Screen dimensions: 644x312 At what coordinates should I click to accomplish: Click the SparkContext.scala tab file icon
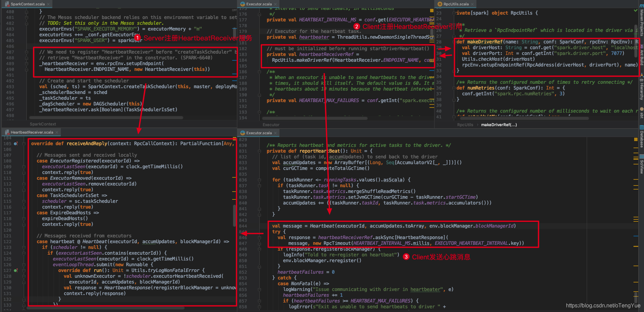coord(7,4)
